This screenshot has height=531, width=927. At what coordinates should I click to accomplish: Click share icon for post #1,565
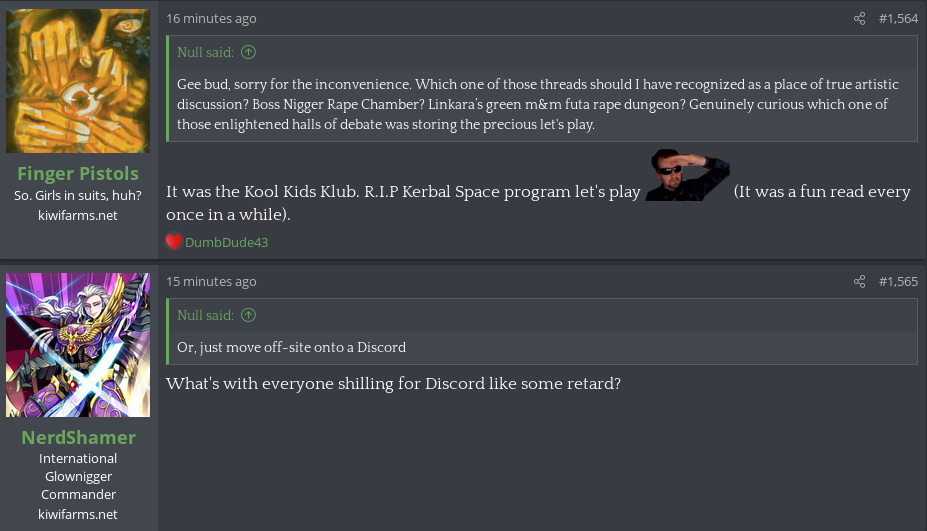coord(860,281)
